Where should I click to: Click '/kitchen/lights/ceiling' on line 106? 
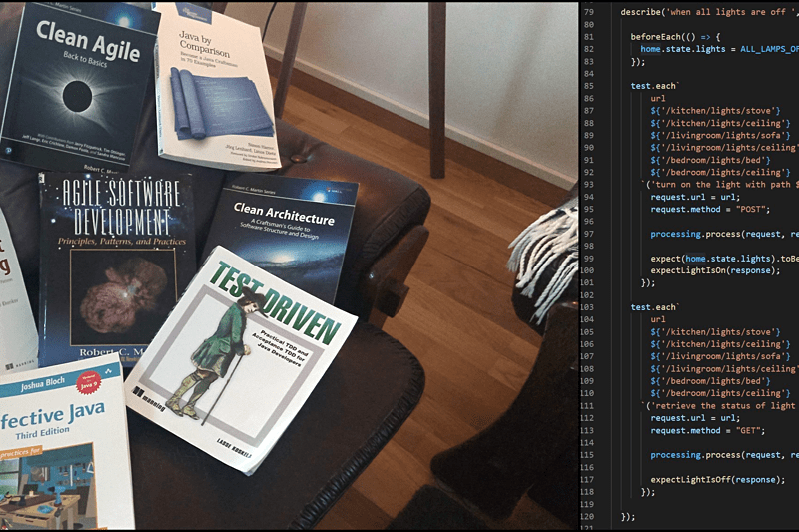720,344
